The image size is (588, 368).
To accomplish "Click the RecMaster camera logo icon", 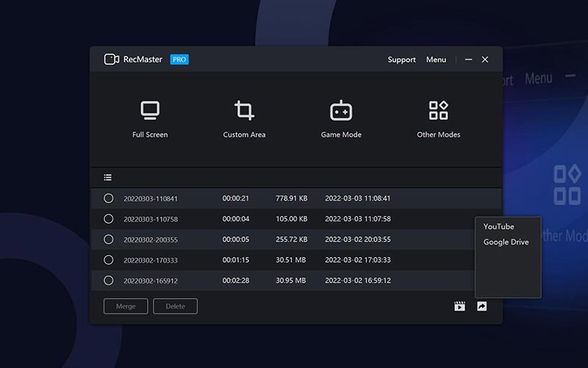I will click(x=112, y=60).
